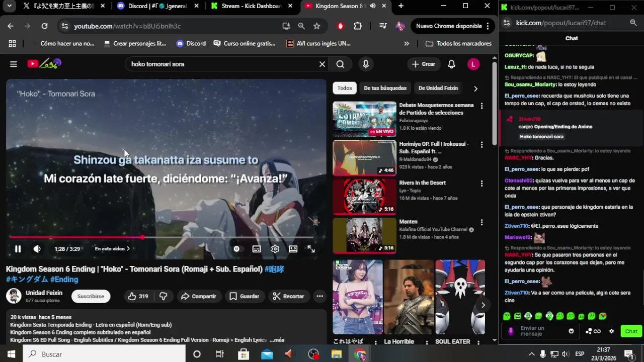Expand description with '...más'
Viewport: 644px width, 362px height.
277,340
